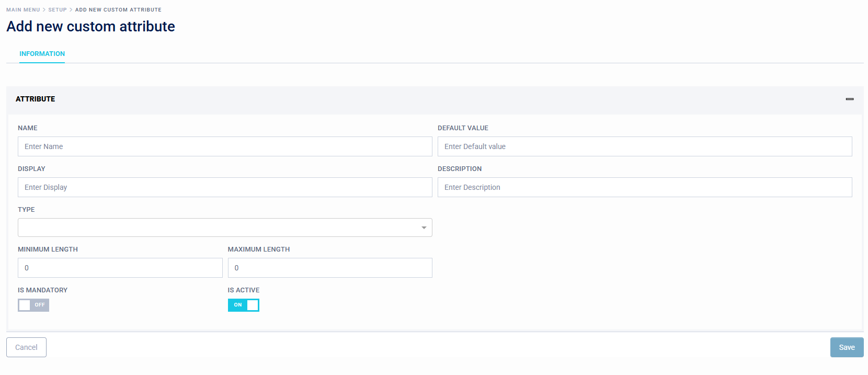The height and width of the screenshot is (375, 868).
Task: Go to Main Menu in breadcrumb
Action: (23, 10)
